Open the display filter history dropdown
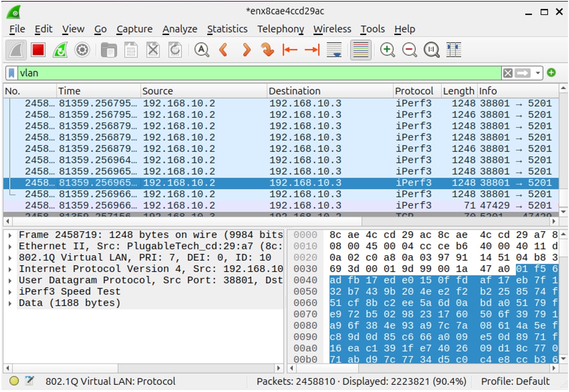Viewport: 569px width, 392px height. click(x=539, y=73)
